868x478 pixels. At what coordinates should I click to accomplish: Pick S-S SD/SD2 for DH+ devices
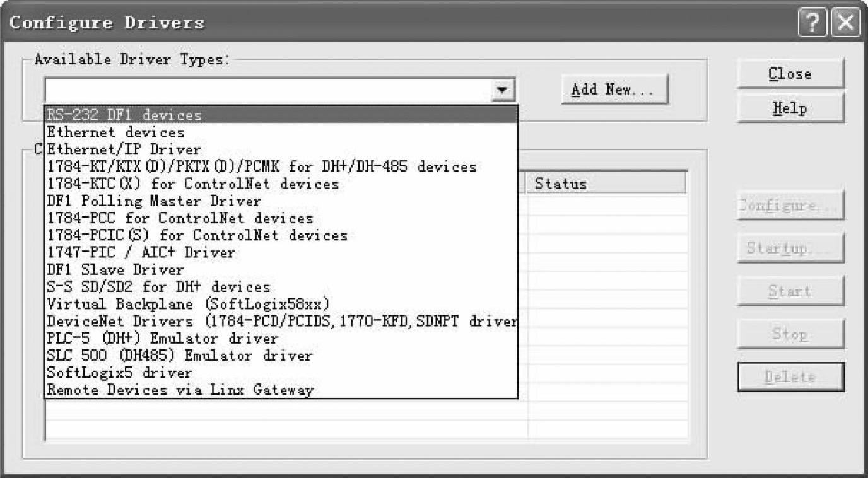281,286
